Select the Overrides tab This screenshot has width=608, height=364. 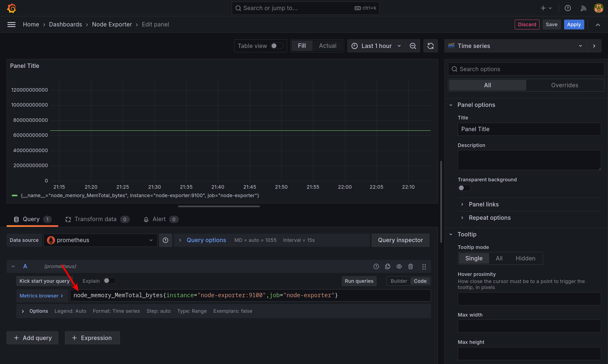(x=565, y=85)
